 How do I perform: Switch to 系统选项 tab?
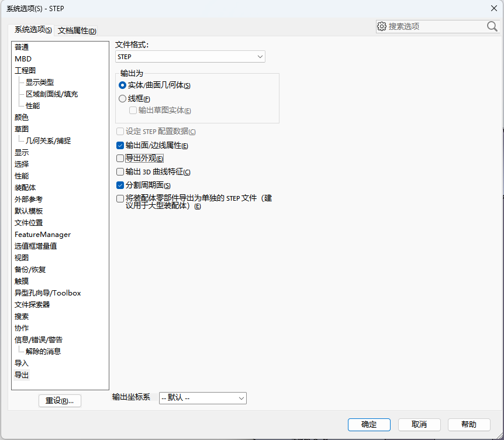click(33, 30)
